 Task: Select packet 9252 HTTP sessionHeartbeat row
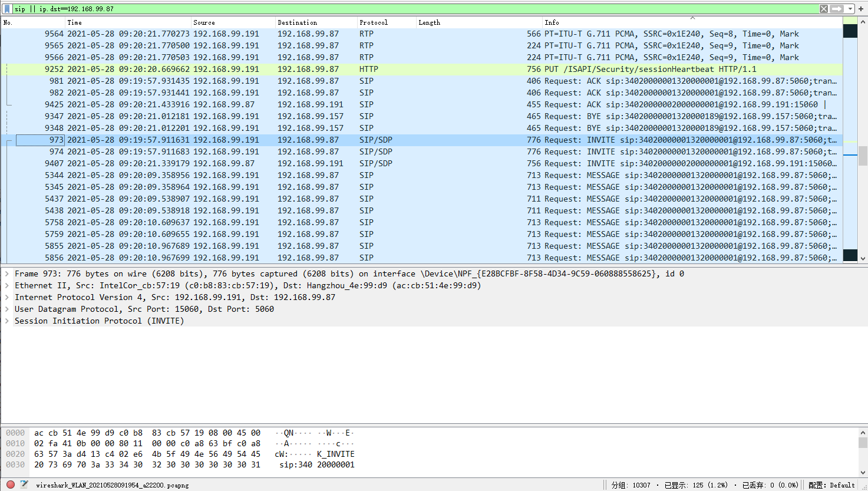(422, 69)
